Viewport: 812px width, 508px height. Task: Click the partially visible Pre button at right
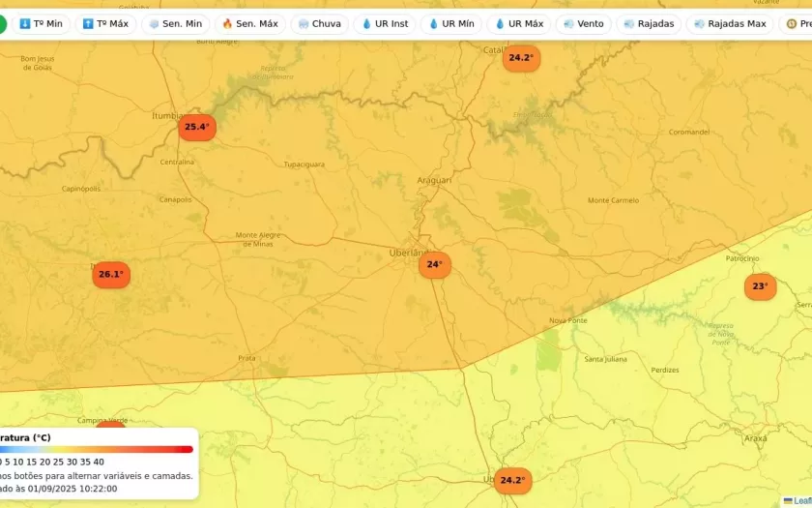click(x=797, y=24)
